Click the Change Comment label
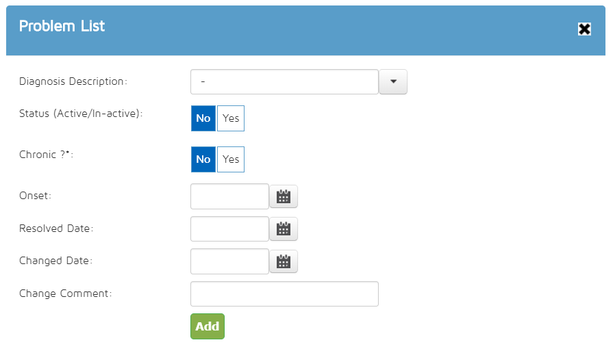Screen dimensions: 613x364 pyautogui.click(x=65, y=294)
